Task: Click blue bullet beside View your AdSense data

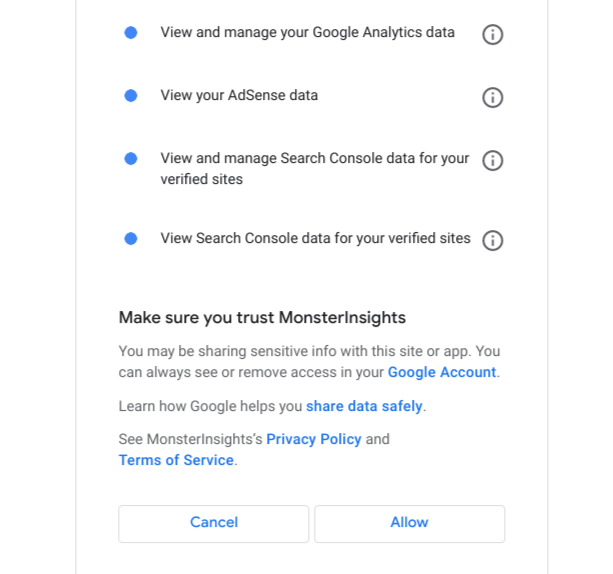Action: pyautogui.click(x=131, y=95)
